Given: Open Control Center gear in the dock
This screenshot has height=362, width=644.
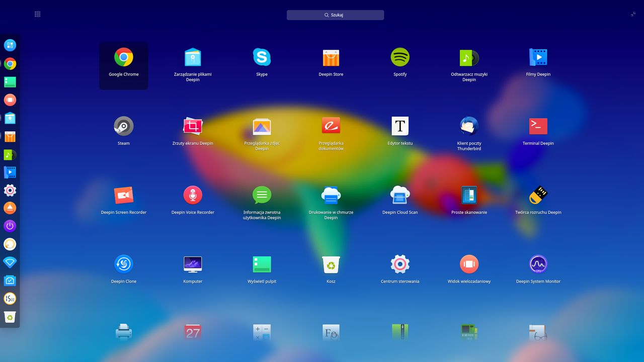Looking at the screenshot, I should tap(10, 190).
